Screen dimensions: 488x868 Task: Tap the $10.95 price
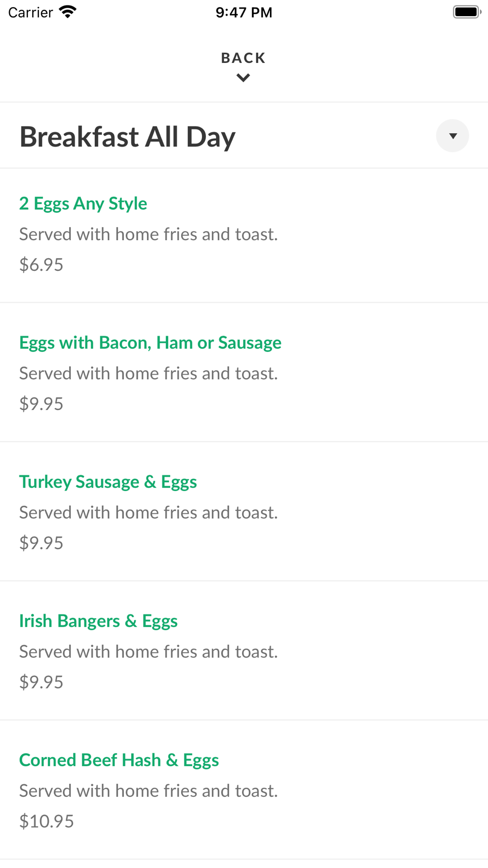[x=46, y=821]
